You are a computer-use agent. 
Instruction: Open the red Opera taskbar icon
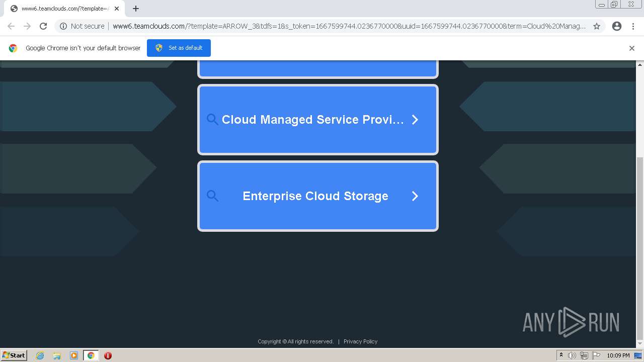click(x=108, y=355)
